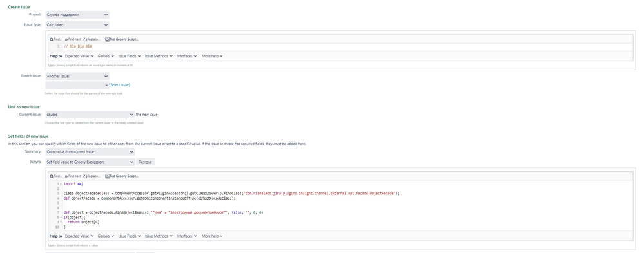Open Issue Fields menu in issue type editor
This screenshot has width=644, height=253.
click(x=130, y=56)
